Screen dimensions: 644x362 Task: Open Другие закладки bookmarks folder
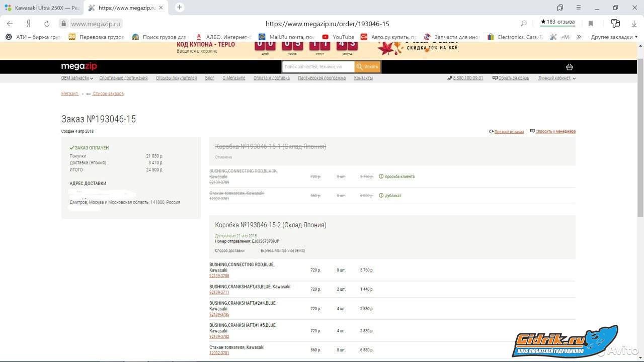click(x=614, y=37)
